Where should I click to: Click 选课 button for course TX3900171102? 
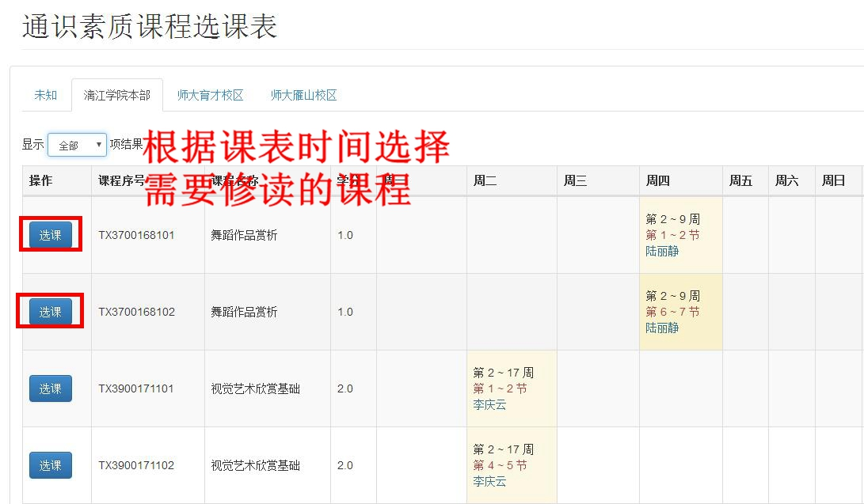51,465
